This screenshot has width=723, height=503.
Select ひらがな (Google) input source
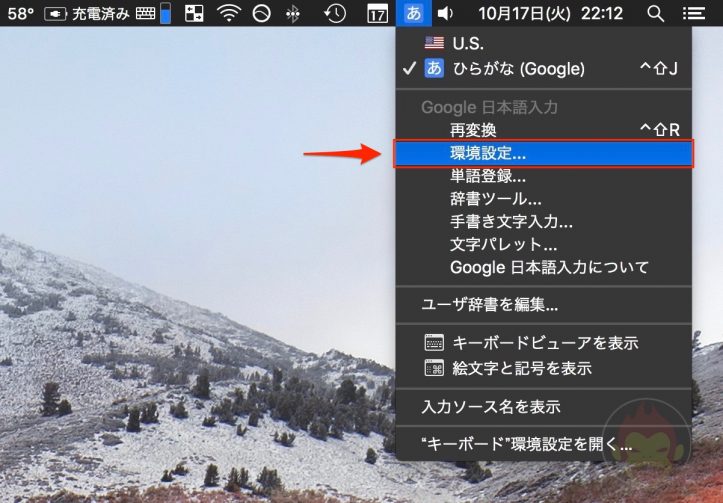[x=544, y=69]
